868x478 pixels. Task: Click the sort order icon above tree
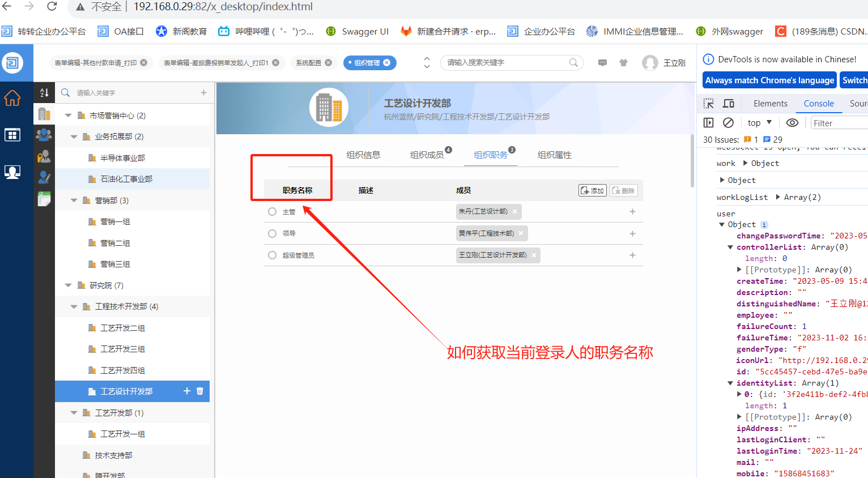coord(44,92)
